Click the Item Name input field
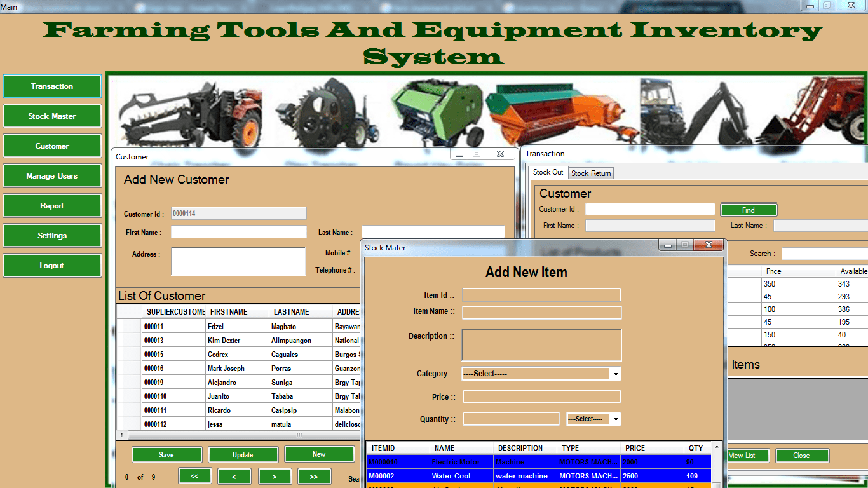The width and height of the screenshot is (868, 488). tap(542, 313)
